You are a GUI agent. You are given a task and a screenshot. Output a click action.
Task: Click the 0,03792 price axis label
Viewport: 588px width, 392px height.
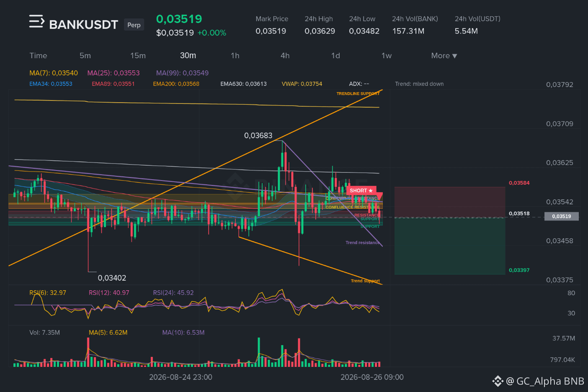pyautogui.click(x=560, y=85)
